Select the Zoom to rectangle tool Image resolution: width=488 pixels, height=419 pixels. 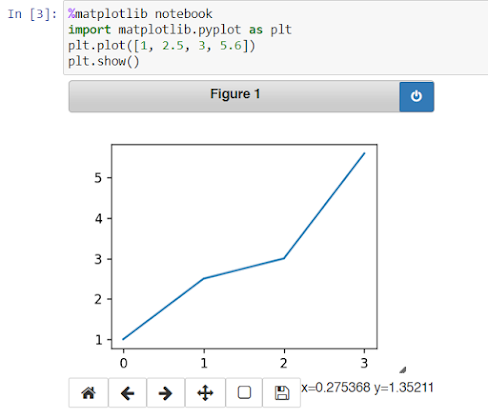coord(244,393)
